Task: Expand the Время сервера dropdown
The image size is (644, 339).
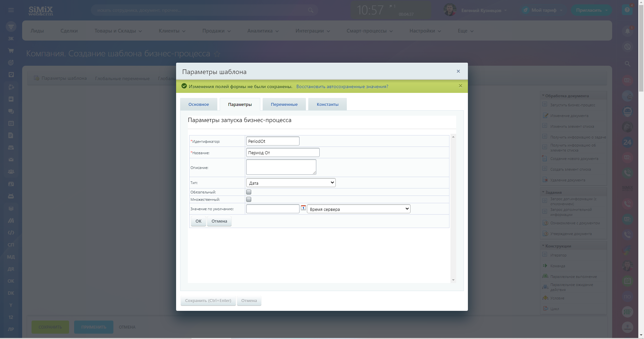Action: point(358,209)
